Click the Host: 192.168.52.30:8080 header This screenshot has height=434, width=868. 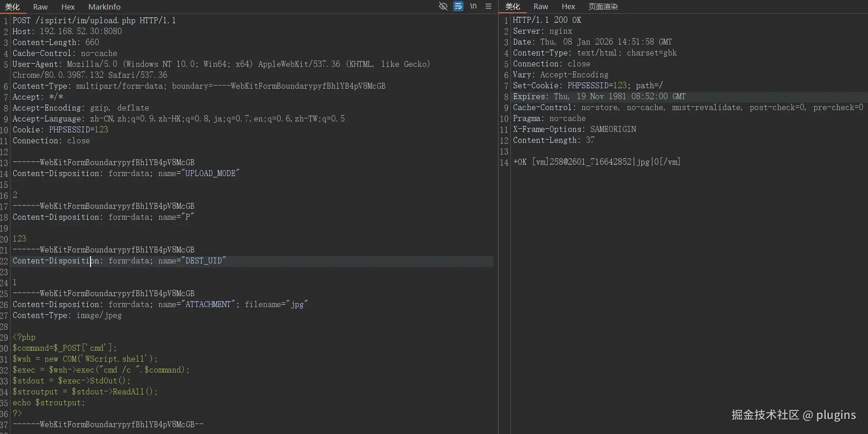coord(67,31)
